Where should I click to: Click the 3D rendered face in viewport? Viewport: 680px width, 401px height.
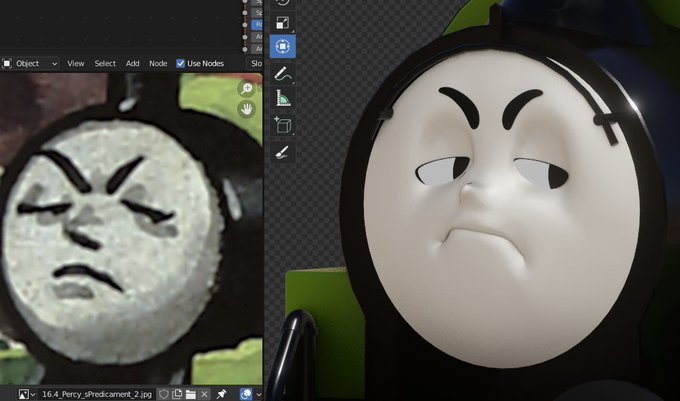(x=501, y=208)
